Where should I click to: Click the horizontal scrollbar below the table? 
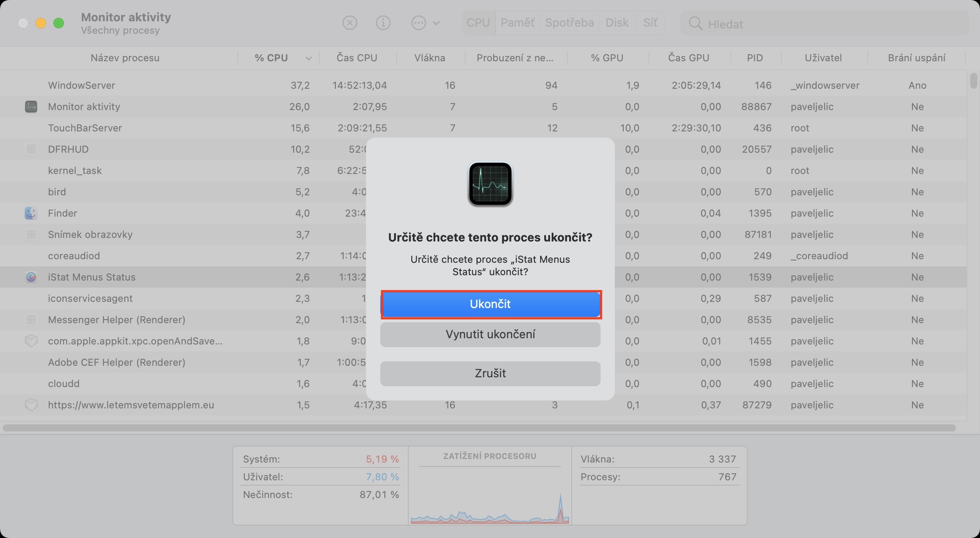[479, 428]
